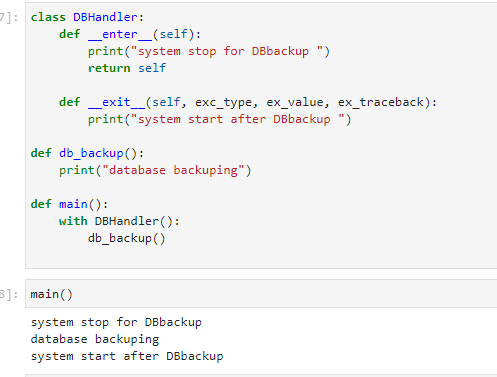Viewport: 497px width, 377px height.
Task: Click the 'exc_type' parameter in __exit__
Action: point(223,102)
